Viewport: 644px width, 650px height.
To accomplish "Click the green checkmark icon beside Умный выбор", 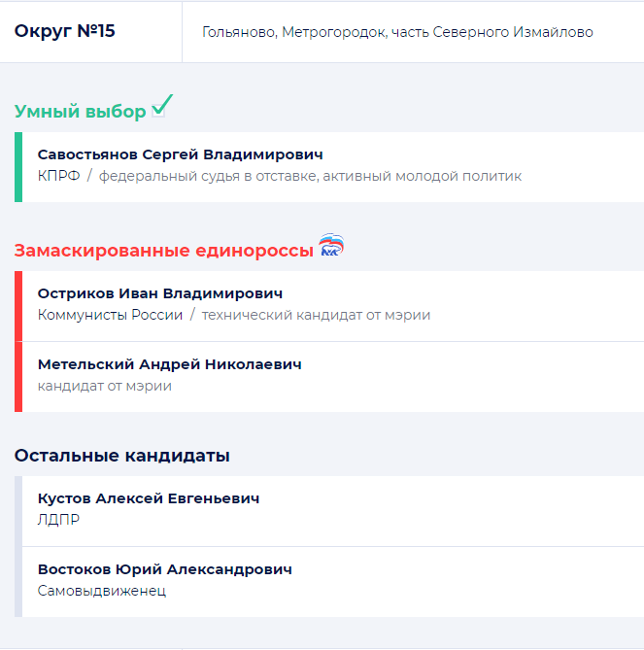I will click(x=162, y=106).
